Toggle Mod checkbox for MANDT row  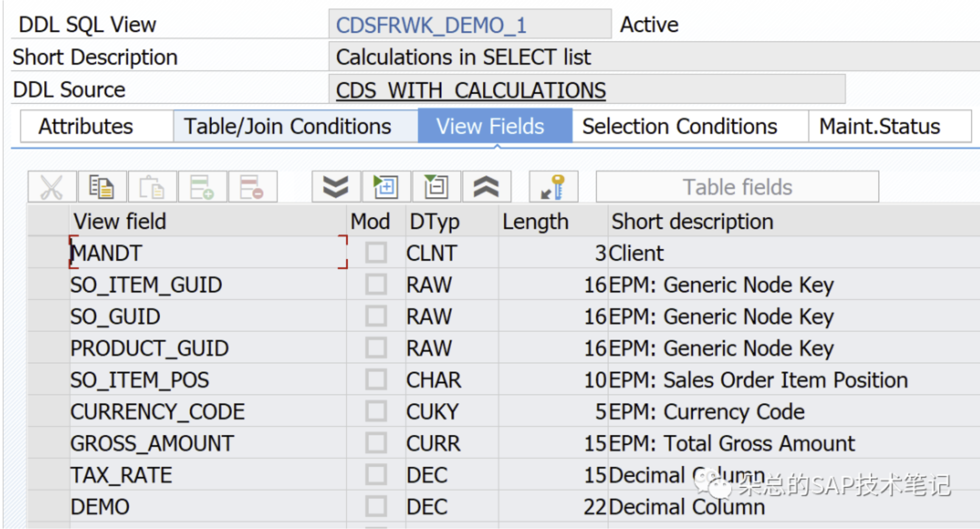376,253
